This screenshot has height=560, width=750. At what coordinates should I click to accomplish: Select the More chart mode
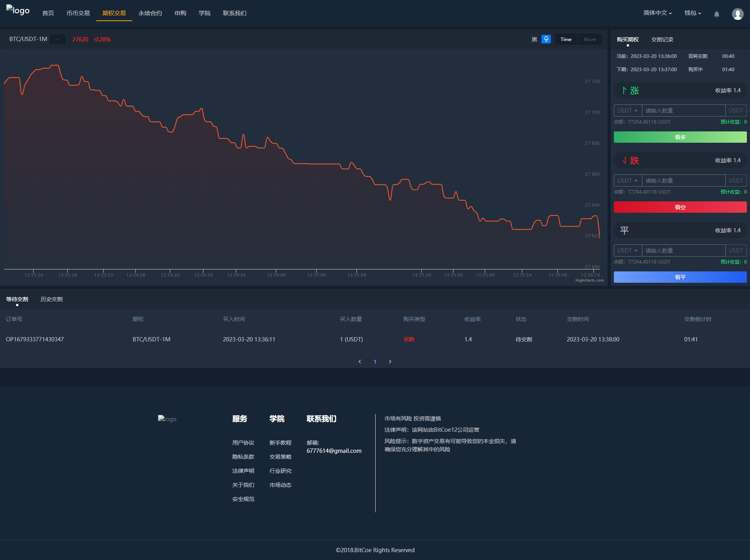(x=590, y=39)
